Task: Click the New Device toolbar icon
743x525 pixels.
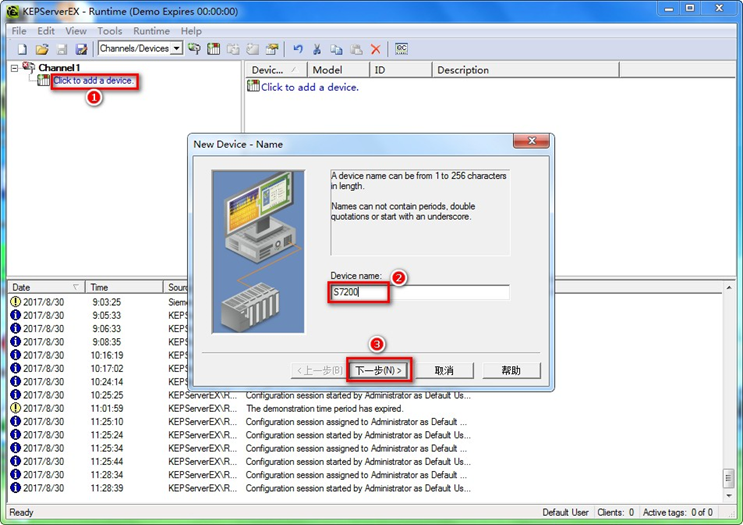Action: (x=214, y=49)
